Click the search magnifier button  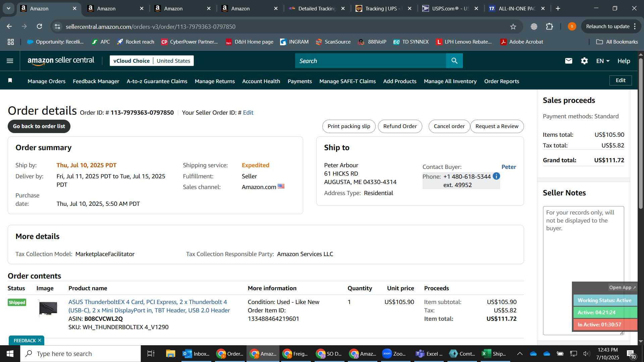454,61
